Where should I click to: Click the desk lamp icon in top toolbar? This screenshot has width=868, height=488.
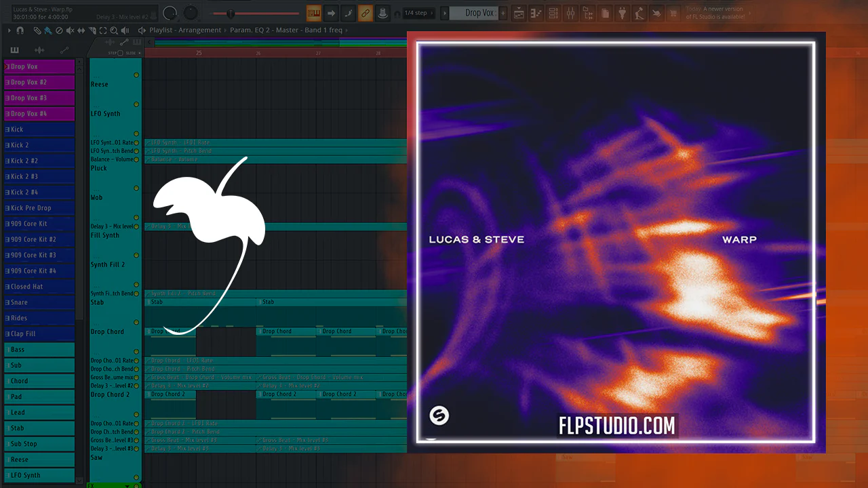639,13
